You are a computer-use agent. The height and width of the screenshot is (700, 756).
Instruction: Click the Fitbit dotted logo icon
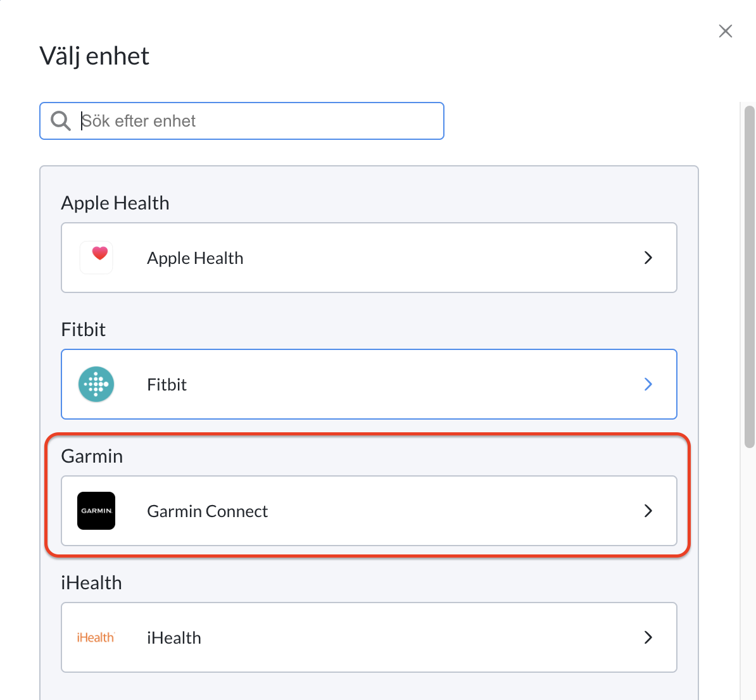point(96,384)
